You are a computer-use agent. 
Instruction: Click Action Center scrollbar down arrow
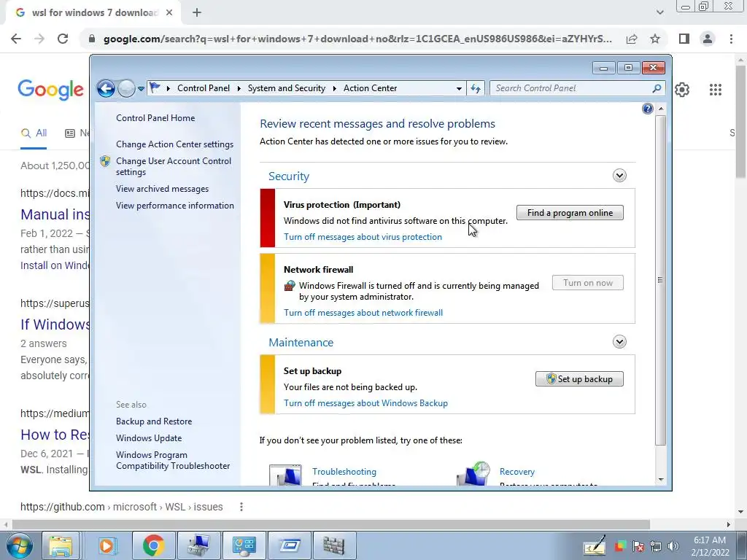pyautogui.click(x=660, y=480)
